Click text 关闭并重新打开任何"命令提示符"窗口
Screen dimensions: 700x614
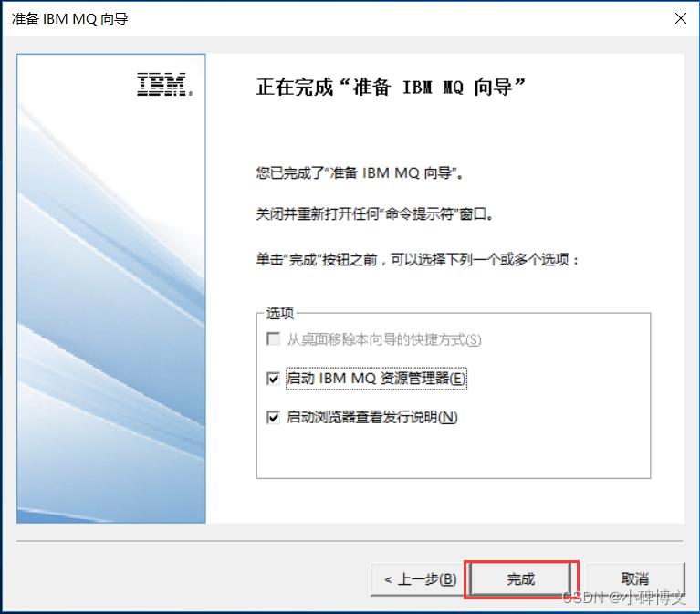pos(374,214)
